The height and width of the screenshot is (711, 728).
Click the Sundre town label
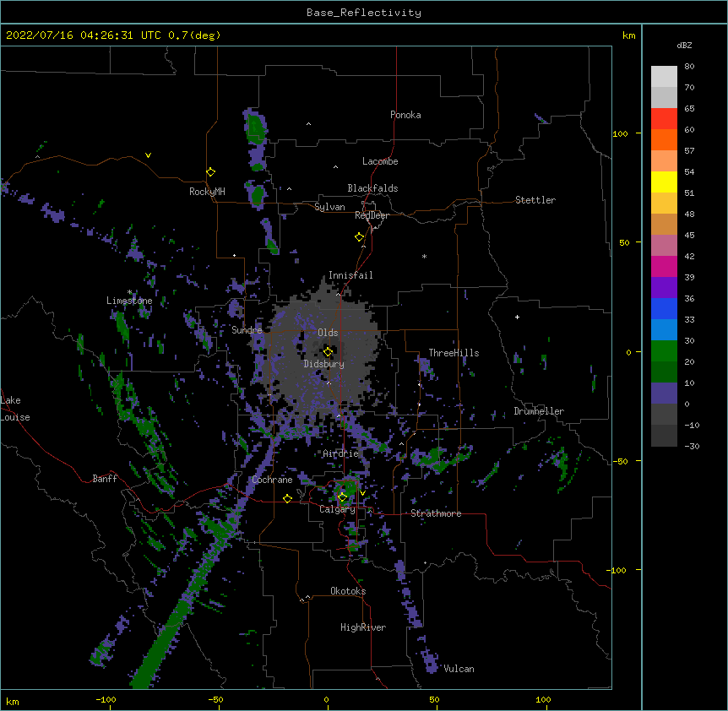pos(247,330)
